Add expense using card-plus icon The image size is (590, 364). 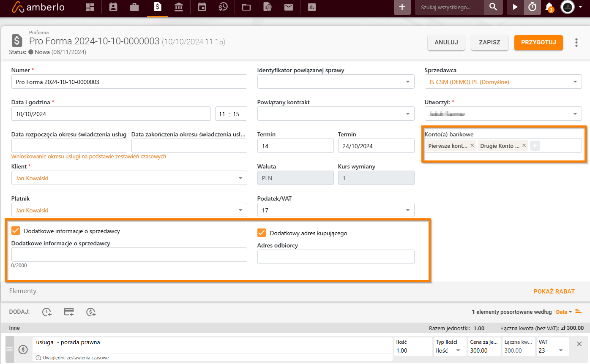coord(69,312)
